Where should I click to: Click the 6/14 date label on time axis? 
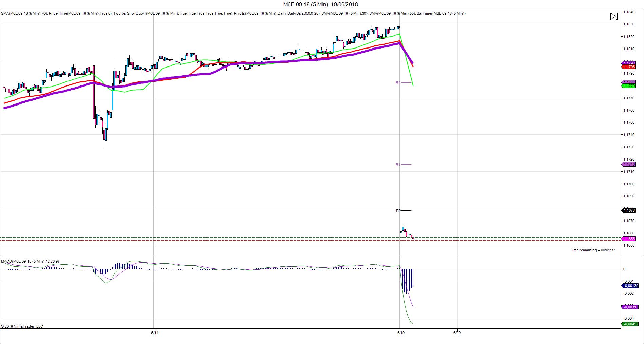point(155,333)
